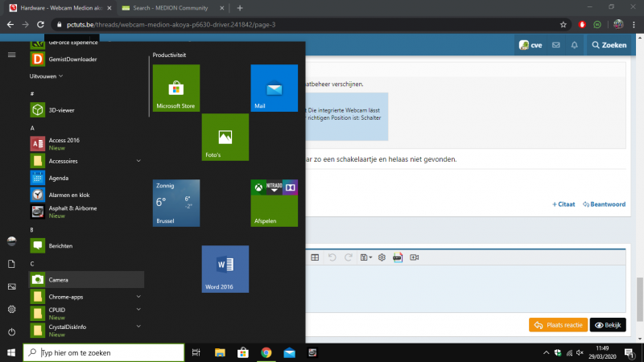Open Settings gear in Start sidebar
644x362 pixels.
coord(11,309)
